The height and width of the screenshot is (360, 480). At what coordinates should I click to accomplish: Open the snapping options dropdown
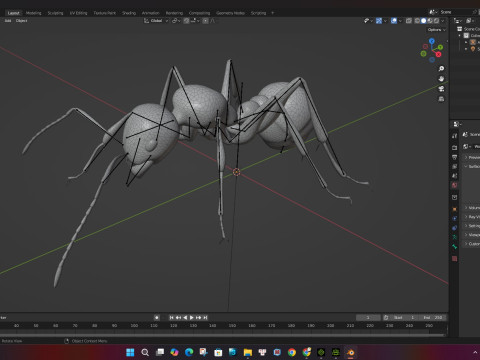coord(195,21)
